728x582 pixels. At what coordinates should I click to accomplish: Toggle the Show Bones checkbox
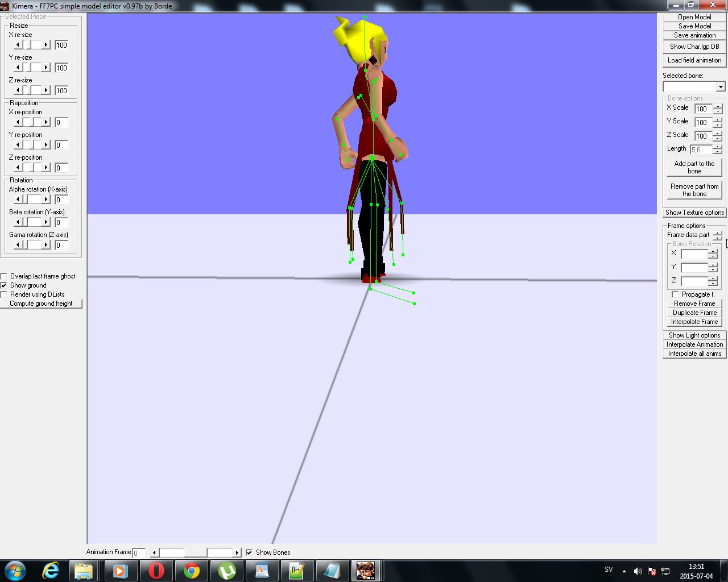[x=249, y=552]
